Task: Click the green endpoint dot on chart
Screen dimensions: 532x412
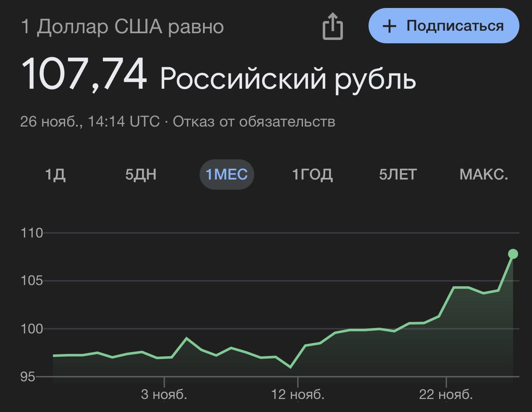Action: pyautogui.click(x=513, y=254)
